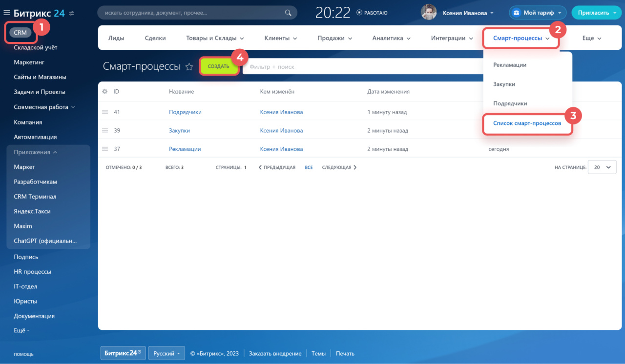
Task: Open the Мой тариф dropdown
Action: point(538,13)
